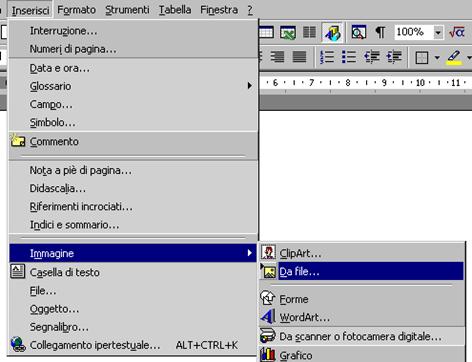Select Grafico in the submenu
Viewport: 472px width, 362px height.
[x=362, y=355]
